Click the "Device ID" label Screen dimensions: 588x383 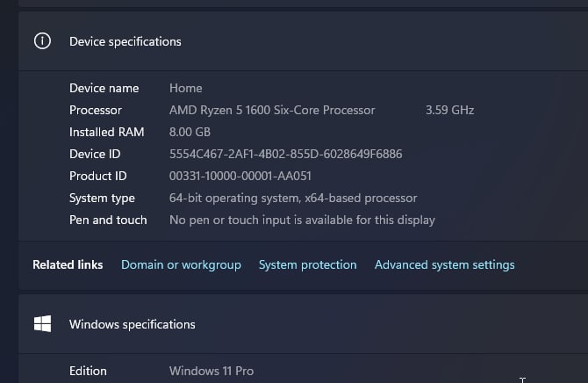[x=95, y=154]
